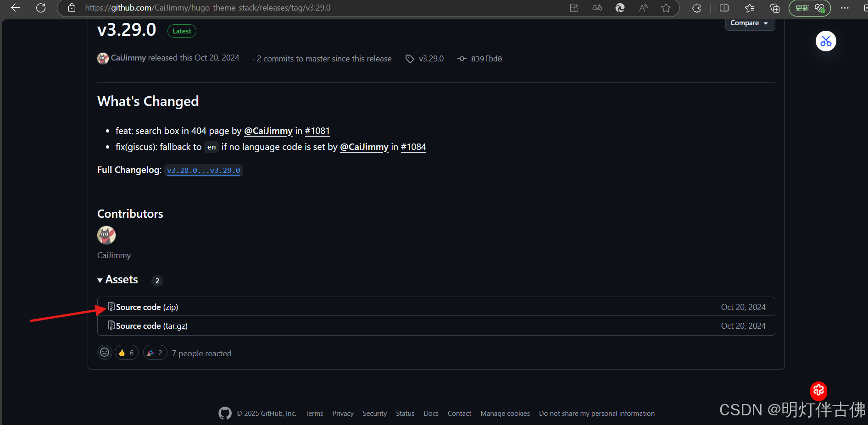
Task: Click the Oct 20, 2024 date on zip row
Action: [x=743, y=307]
